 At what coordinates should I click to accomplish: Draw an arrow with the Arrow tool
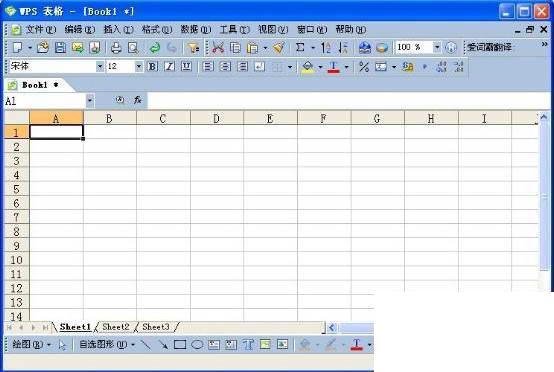pyautogui.click(x=163, y=344)
